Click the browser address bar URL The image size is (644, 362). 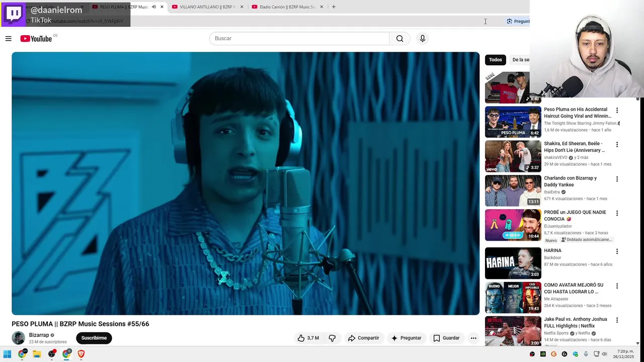(x=87, y=21)
